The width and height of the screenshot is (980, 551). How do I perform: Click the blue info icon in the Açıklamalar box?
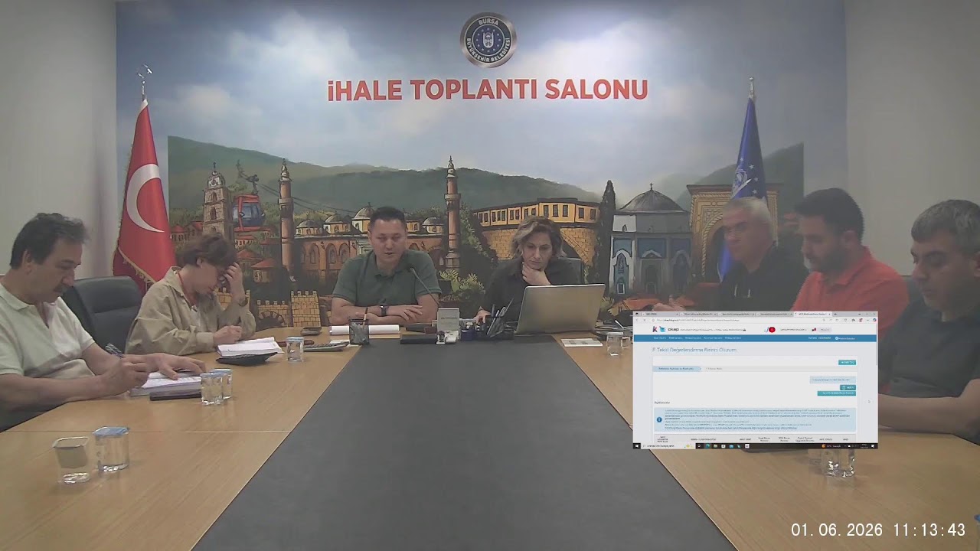tap(659, 419)
